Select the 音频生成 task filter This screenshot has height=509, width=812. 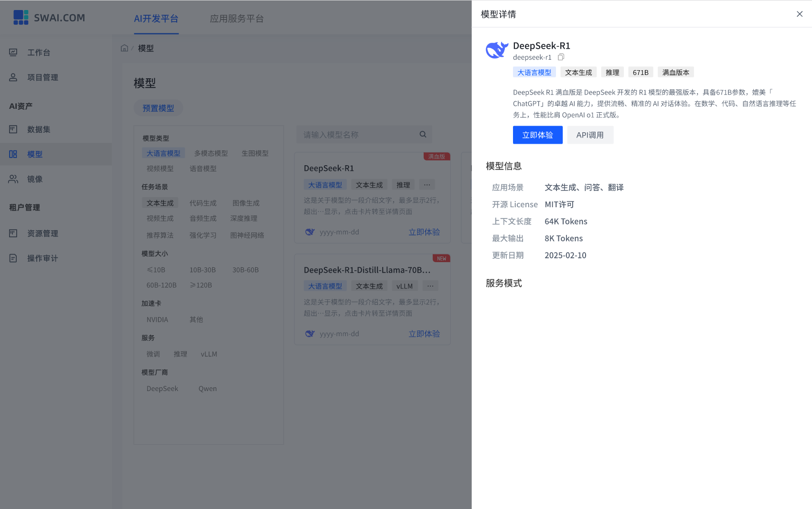pyautogui.click(x=203, y=218)
